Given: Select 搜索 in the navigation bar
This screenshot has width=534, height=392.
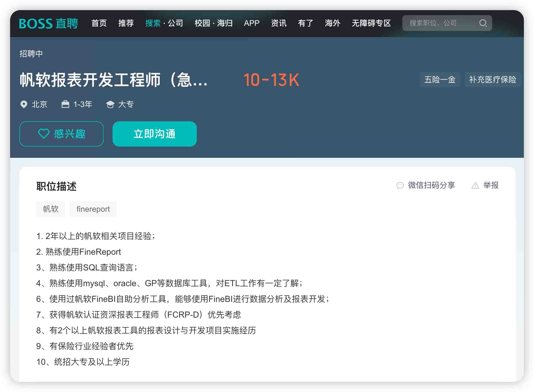Looking at the screenshot, I should pos(153,23).
